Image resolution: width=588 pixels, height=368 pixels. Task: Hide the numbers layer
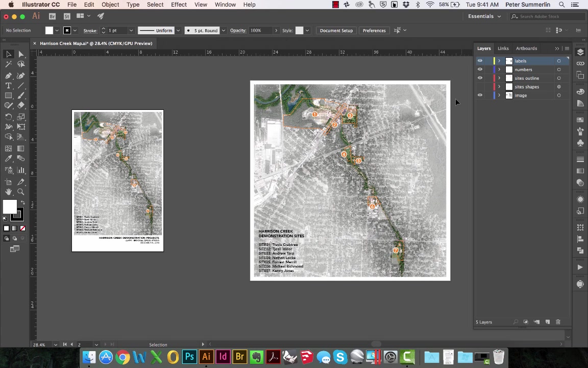pos(480,70)
